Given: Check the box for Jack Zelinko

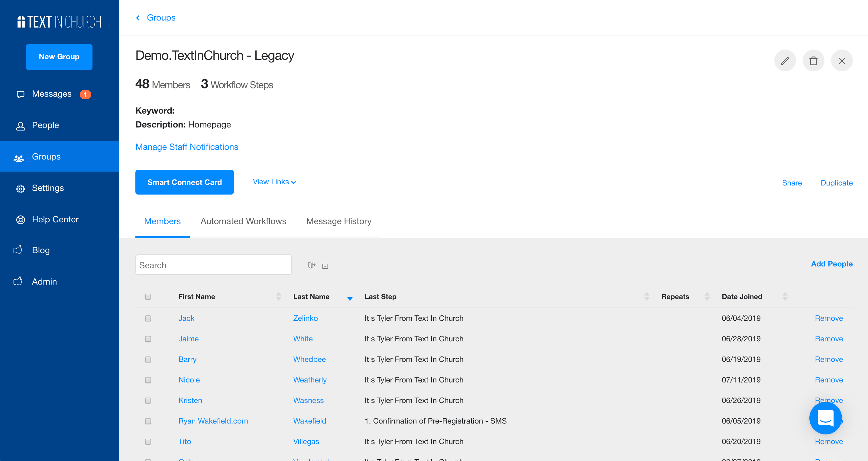Looking at the screenshot, I should 148,318.
